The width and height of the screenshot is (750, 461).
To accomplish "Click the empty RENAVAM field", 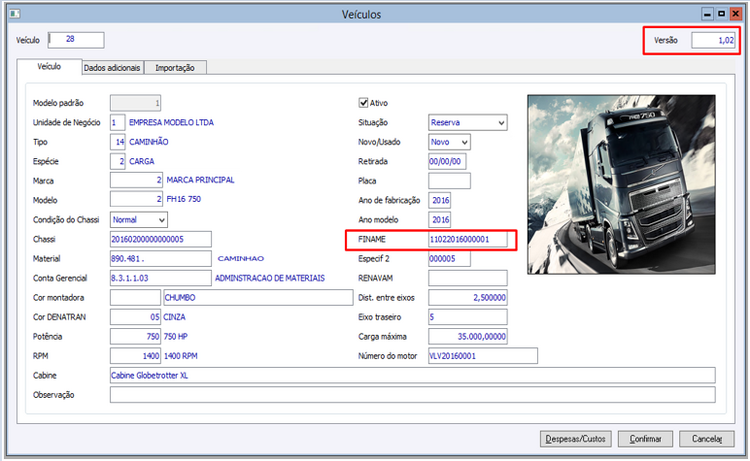I will point(468,278).
